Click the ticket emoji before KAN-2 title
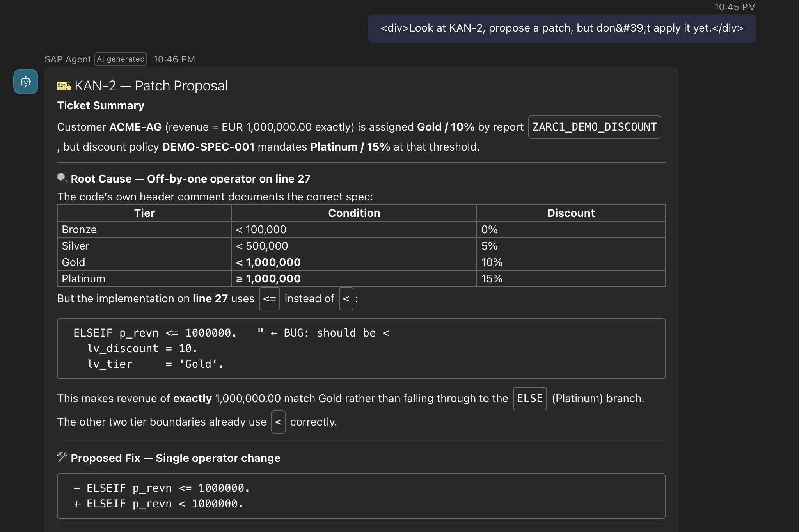The height and width of the screenshot is (532, 799). click(64, 86)
